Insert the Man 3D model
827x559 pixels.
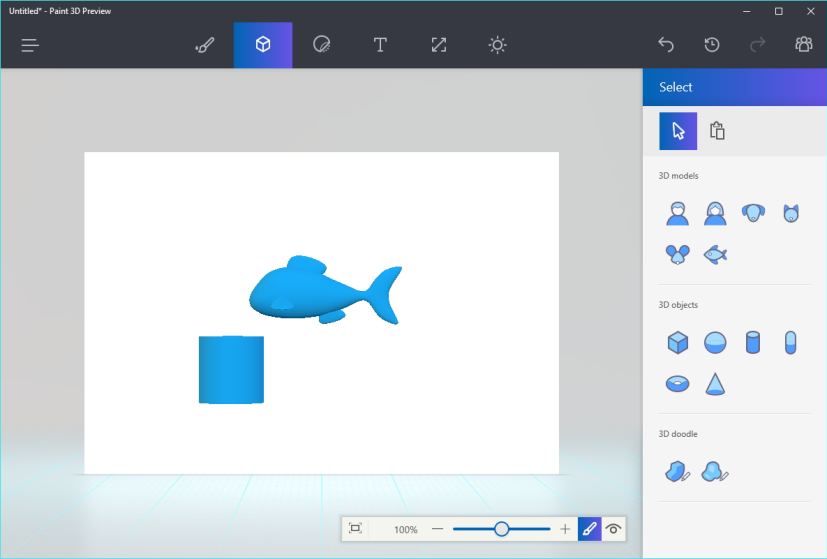coord(677,214)
